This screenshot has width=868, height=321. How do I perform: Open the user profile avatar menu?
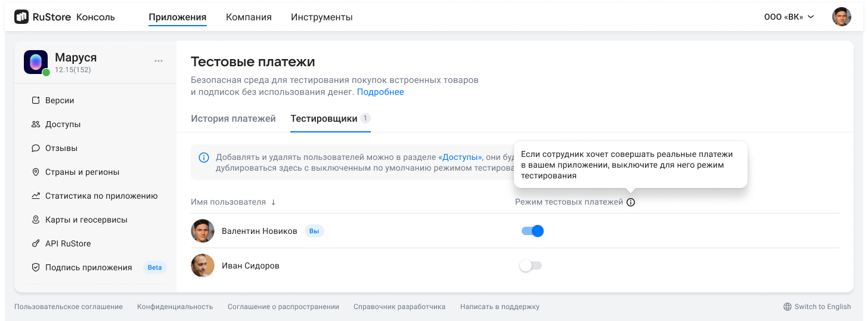(x=842, y=17)
